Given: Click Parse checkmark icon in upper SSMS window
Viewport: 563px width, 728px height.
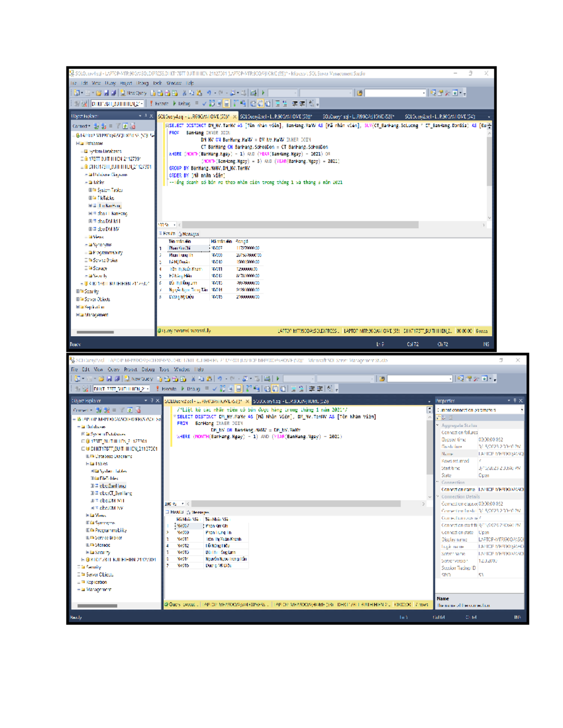Looking at the screenshot, I should (x=204, y=104).
